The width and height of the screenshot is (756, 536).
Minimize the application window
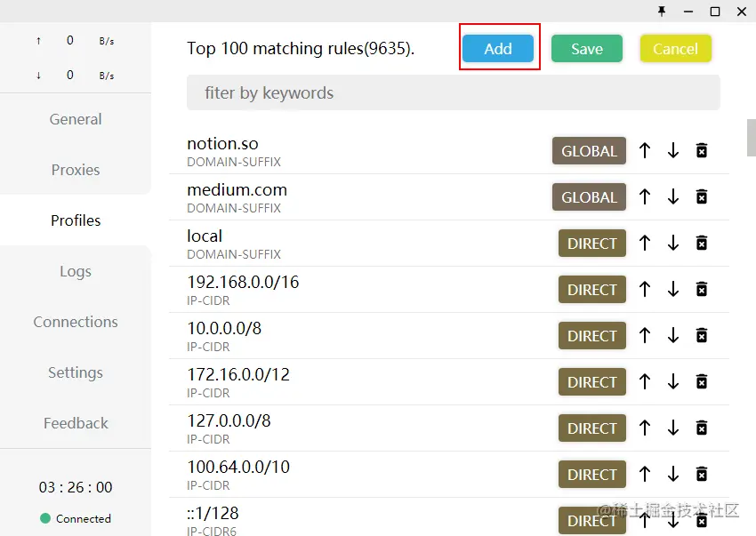click(x=688, y=11)
